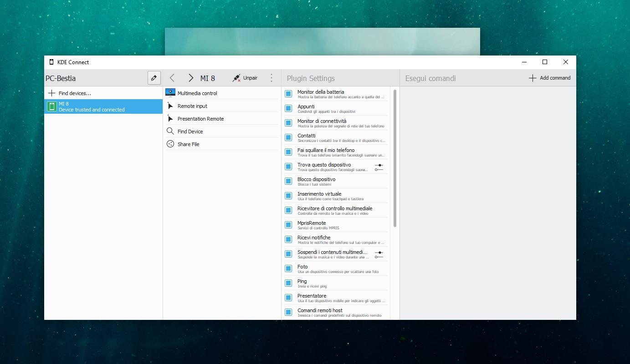Open Find Device action
The height and width of the screenshot is (364, 630).
tap(221, 131)
